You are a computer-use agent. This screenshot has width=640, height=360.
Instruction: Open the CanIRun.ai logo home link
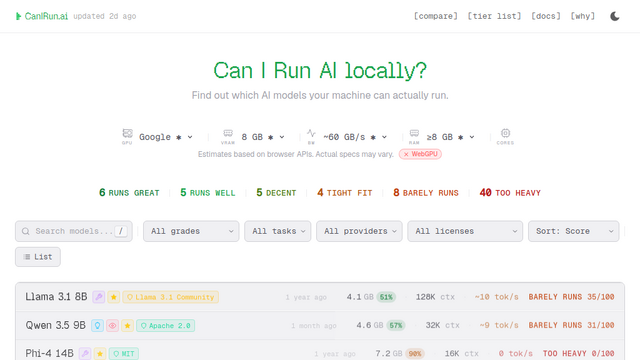pos(42,16)
